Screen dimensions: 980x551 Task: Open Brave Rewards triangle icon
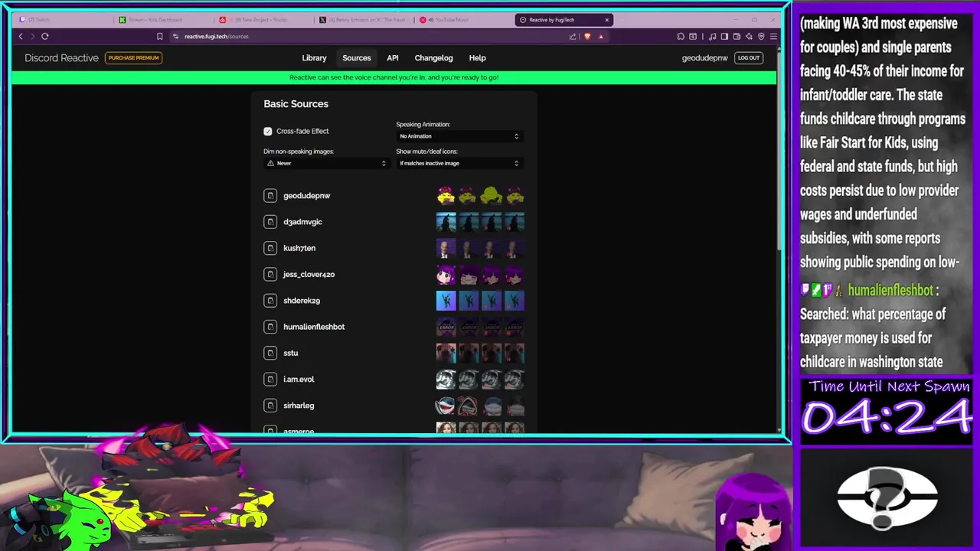point(601,36)
